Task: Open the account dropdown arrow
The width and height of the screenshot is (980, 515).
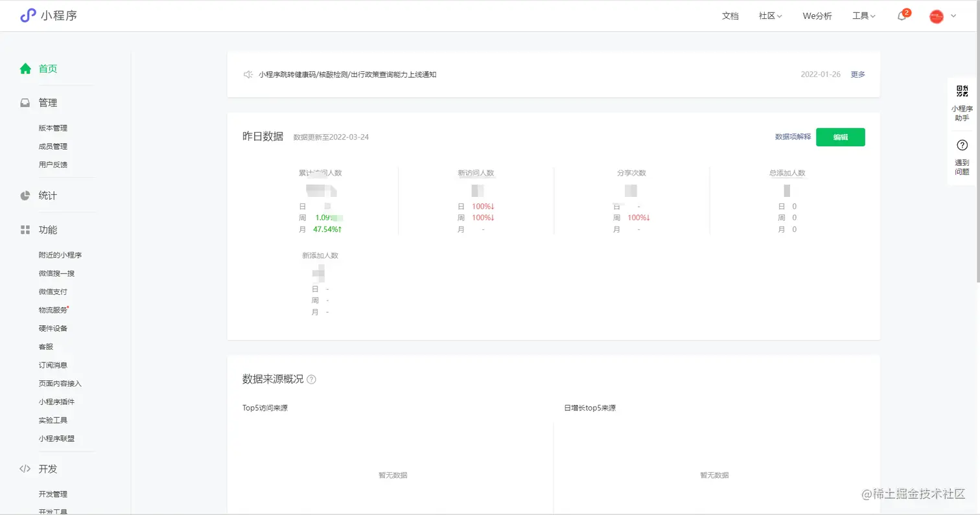Action: [953, 16]
